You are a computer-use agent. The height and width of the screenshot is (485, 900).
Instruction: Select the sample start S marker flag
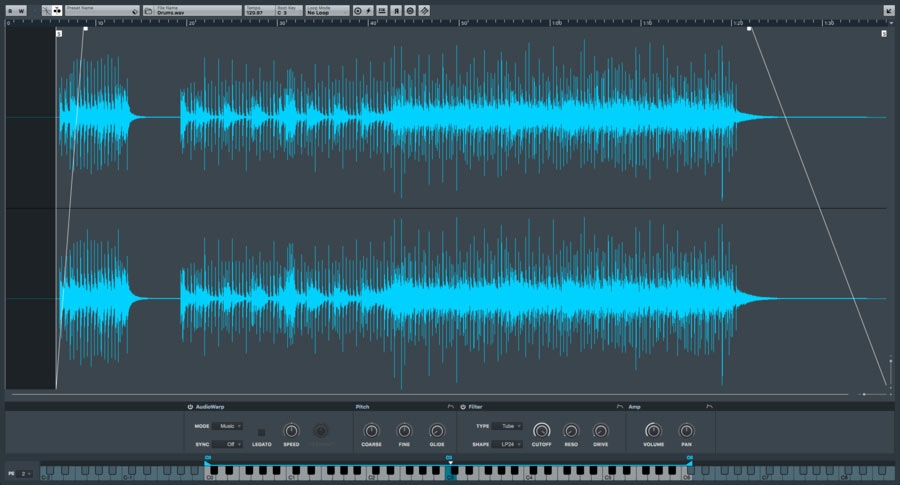click(59, 33)
